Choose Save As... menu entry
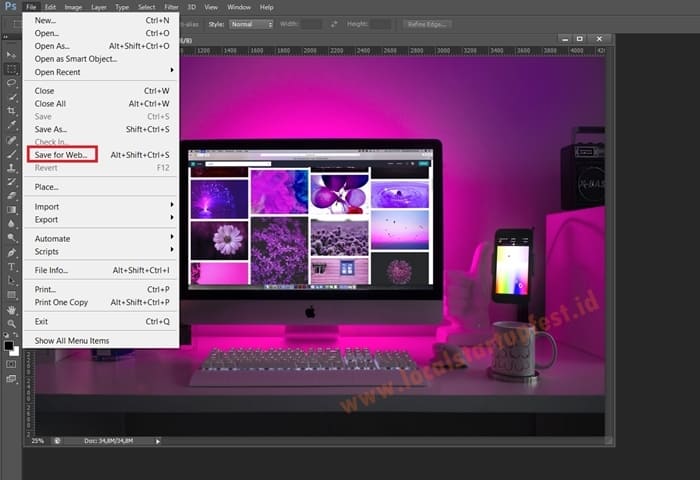The image size is (700, 480). tap(101, 129)
